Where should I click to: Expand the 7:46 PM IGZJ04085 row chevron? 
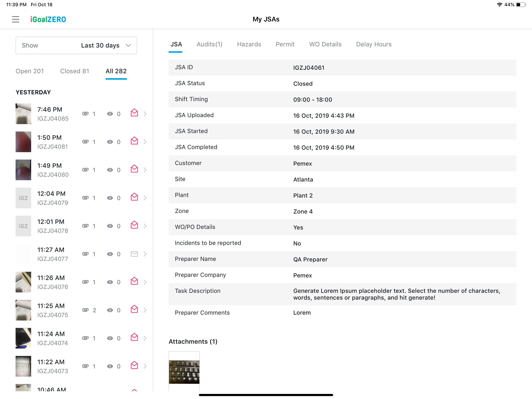coord(145,114)
